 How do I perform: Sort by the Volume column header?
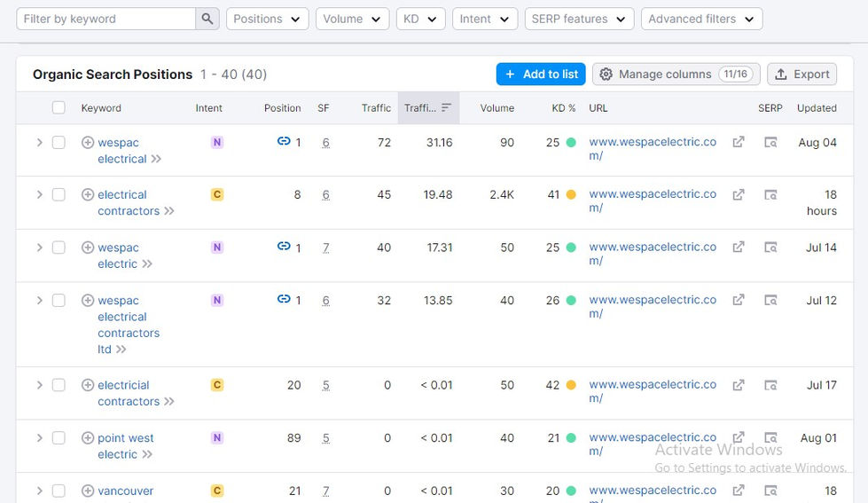[497, 108]
